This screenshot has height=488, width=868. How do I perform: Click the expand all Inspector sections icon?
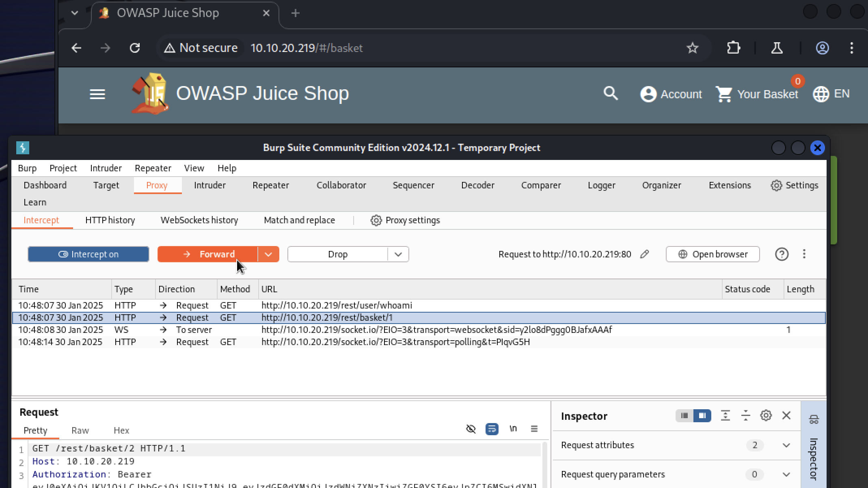click(725, 415)
